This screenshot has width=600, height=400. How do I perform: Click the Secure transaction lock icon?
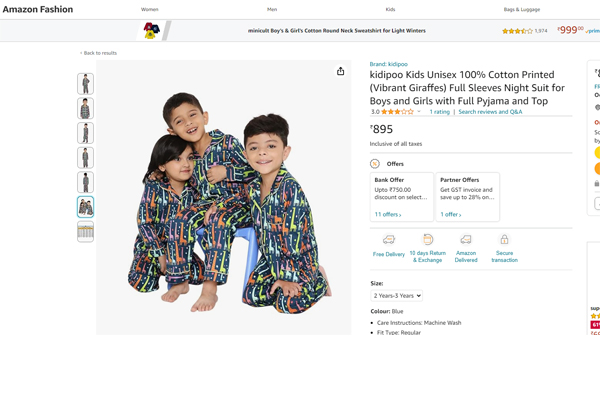click(504, 240)
